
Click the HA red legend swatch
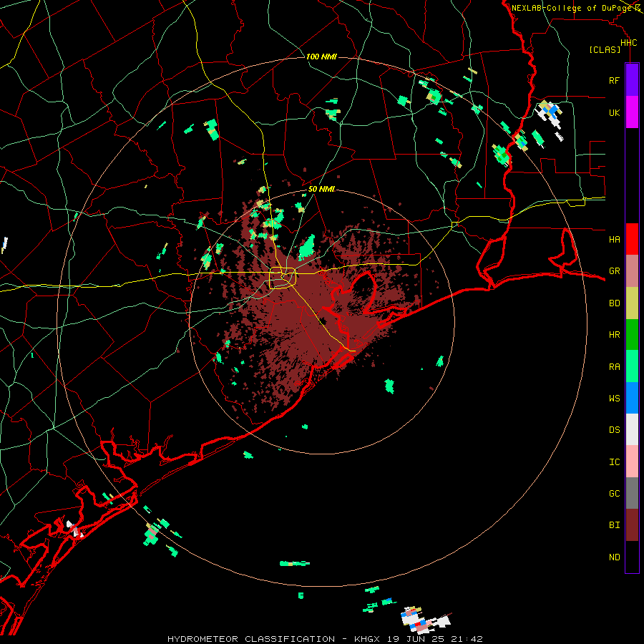coord(632,239)
